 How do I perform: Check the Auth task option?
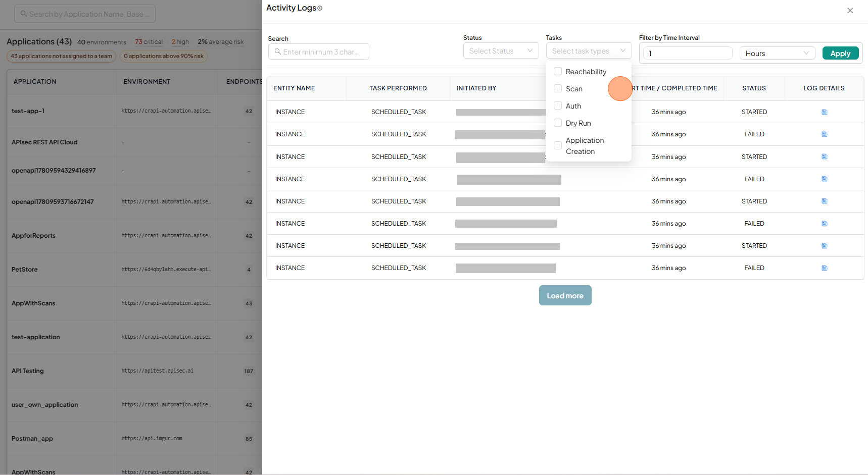(558, 105)
